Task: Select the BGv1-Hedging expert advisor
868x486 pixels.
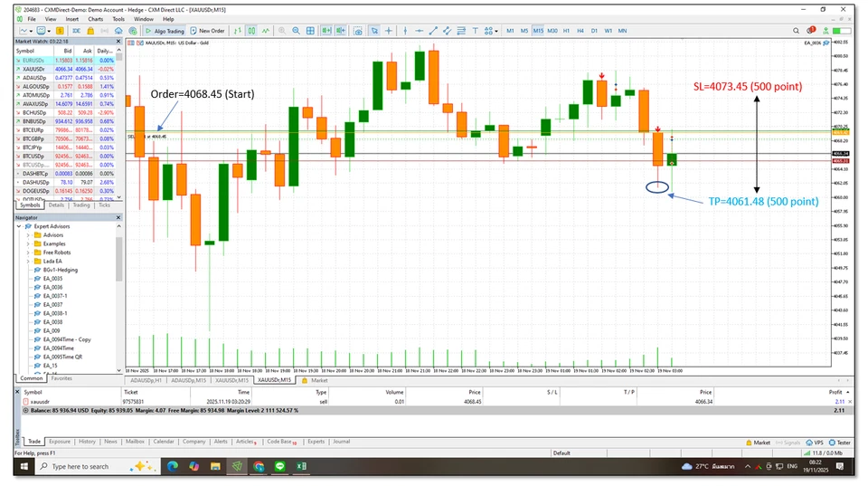Action: [60, 270]
